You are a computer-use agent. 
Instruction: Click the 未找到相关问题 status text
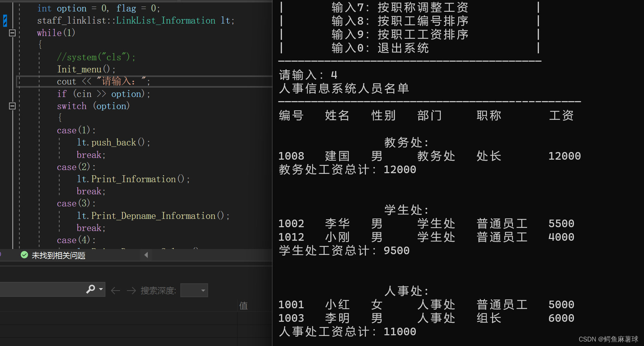coord(59,256)
